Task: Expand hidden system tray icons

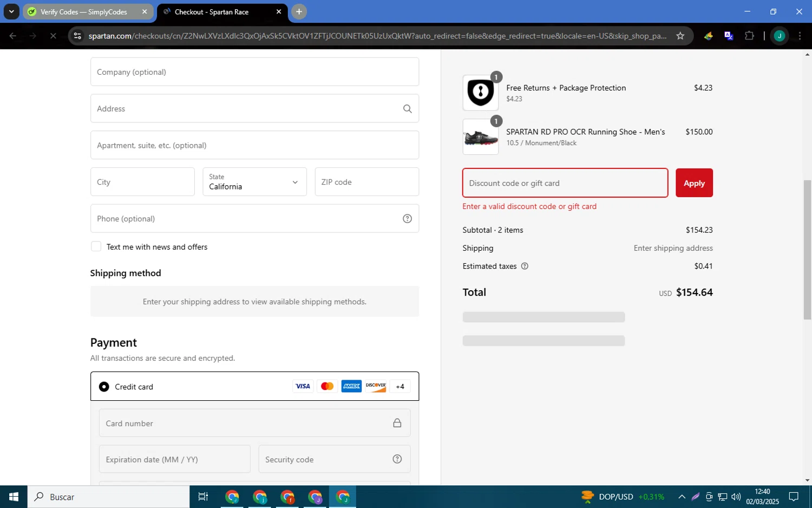Action: tap(682, 497)
